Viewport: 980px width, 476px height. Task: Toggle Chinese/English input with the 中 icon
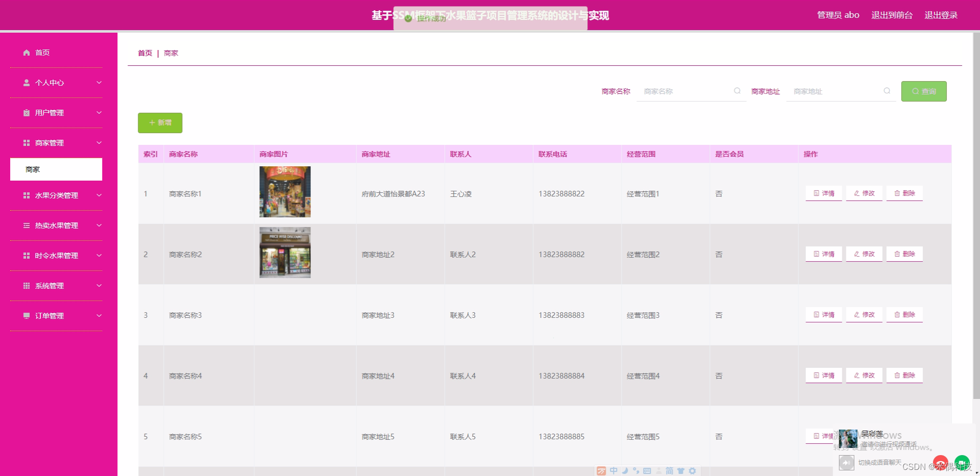pos(614,471)
